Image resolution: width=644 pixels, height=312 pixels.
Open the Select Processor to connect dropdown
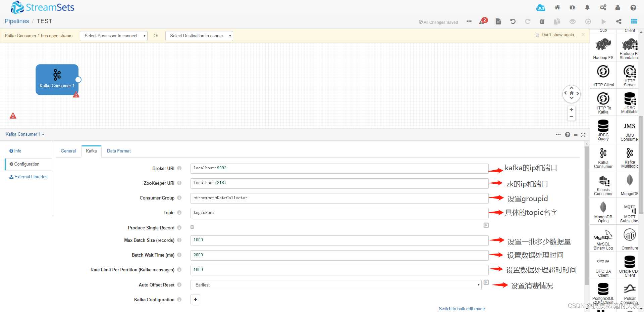pos(113,36)
